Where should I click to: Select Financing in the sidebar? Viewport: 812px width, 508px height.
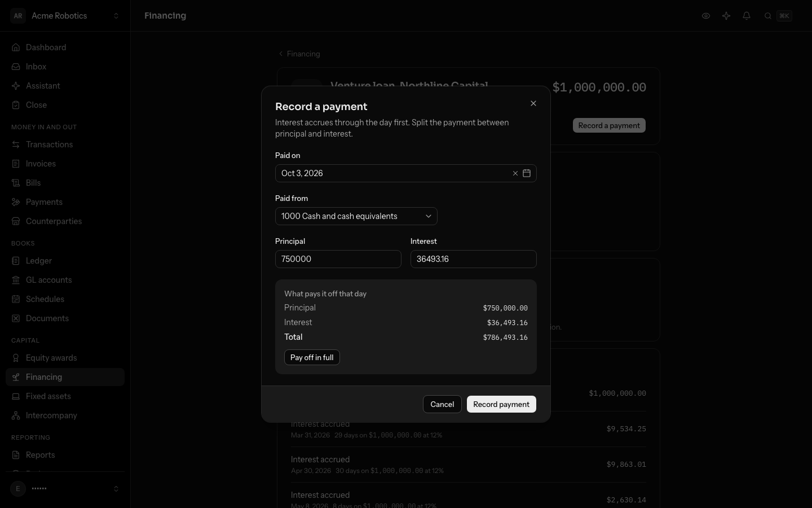[x=65, y=377]
